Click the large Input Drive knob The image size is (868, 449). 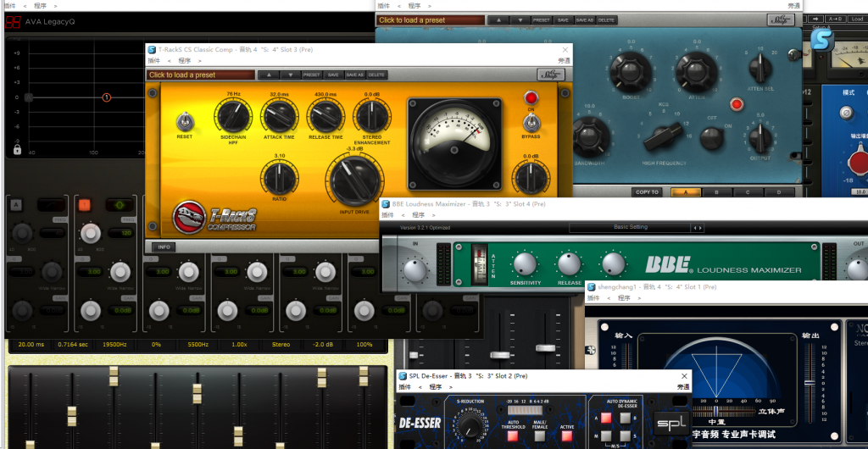point(354,180)
